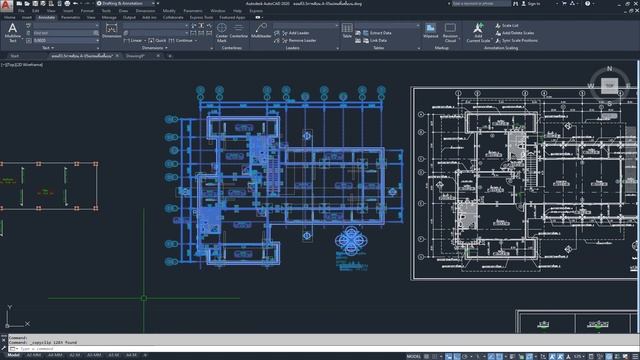Click the Scale List button
Viewport: 640px width, 360px height.
pyautogui.click(x=507, y=25)
